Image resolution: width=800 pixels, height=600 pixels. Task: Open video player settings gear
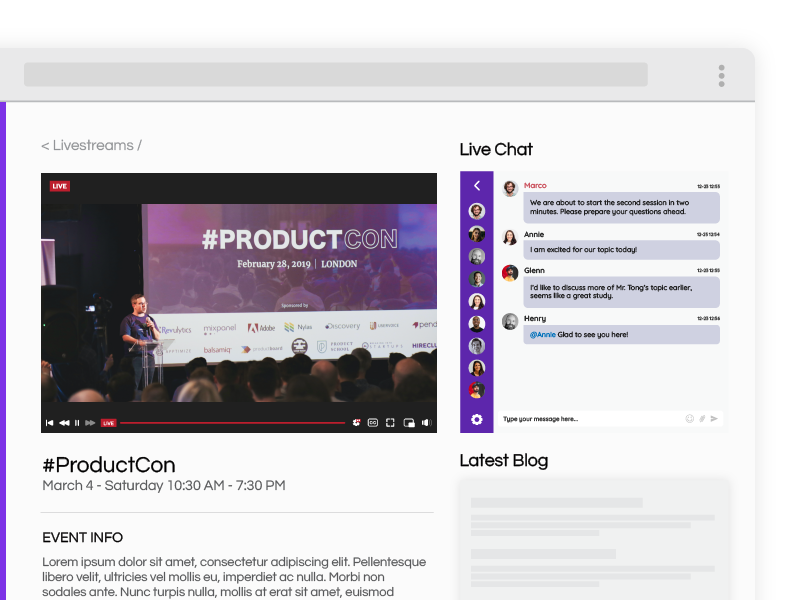356,423
